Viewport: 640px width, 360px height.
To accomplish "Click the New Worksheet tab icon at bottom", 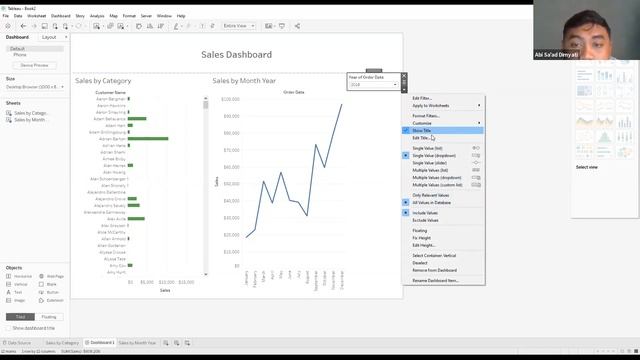I will (x=166, y=343).
